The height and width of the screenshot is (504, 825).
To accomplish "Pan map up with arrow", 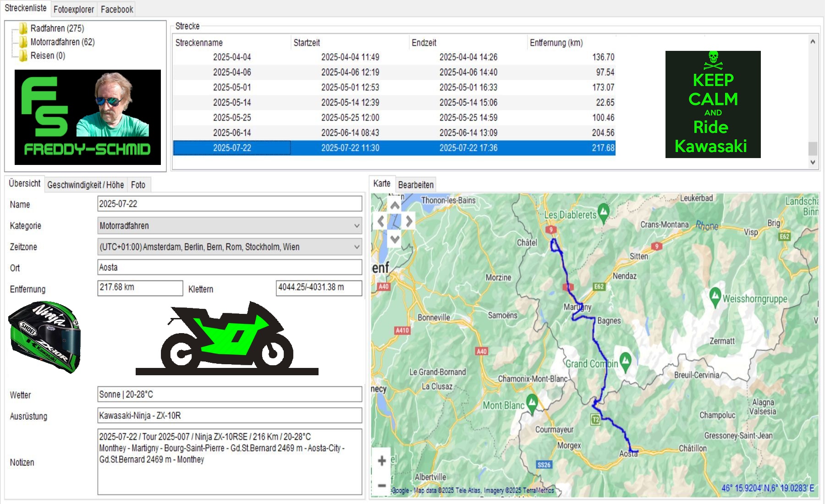I will pyautogui.click(x=395, y=205).
